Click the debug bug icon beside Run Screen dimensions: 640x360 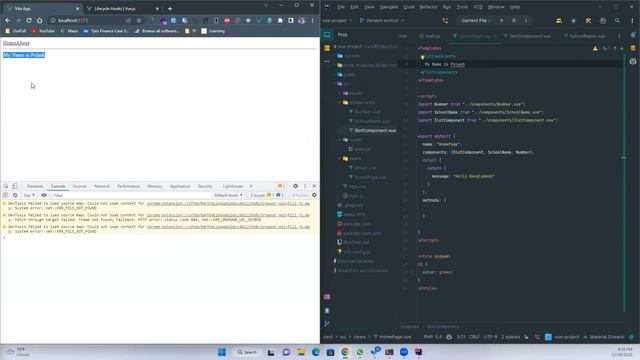[514, 20]
